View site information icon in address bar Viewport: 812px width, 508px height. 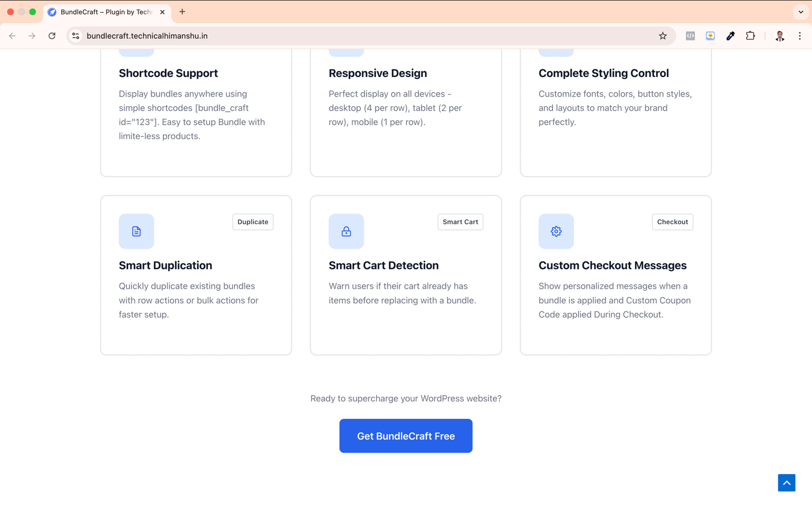pos(76,36)
